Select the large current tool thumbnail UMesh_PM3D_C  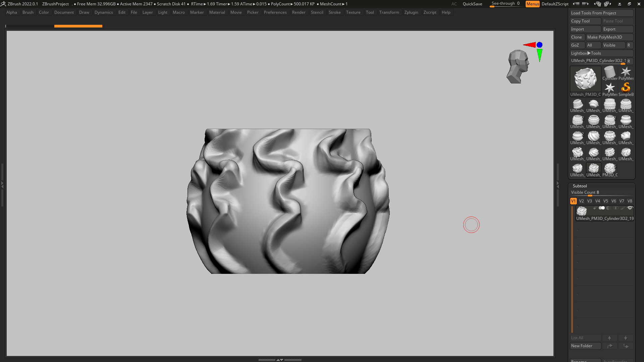(585, 81)
